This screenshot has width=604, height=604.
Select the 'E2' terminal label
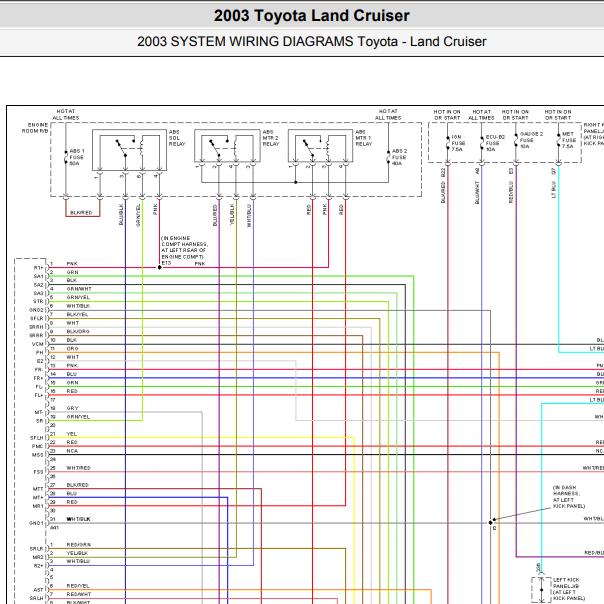click(x=40, y=361)
